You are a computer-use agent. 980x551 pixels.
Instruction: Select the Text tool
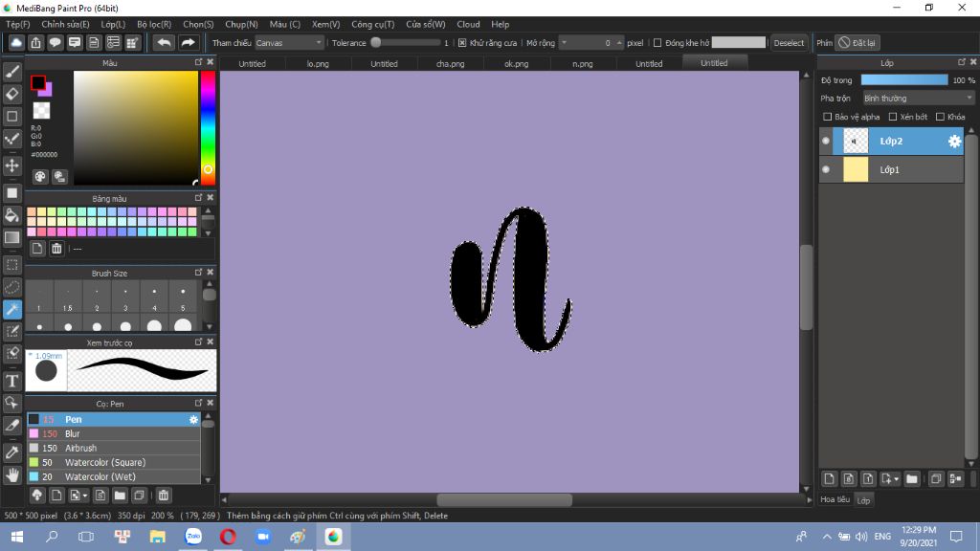11,381
